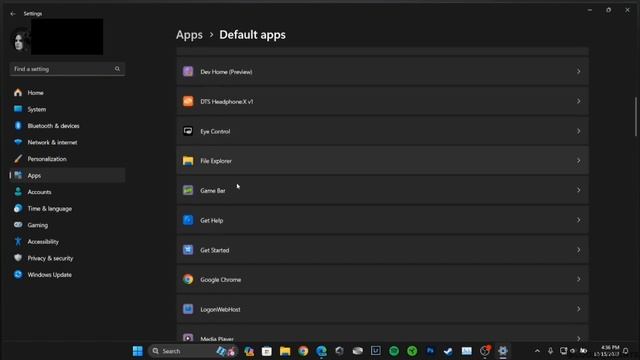Show hidden system tray icons
The width and height of the screenshot is (640, 360).
(537, 351)
